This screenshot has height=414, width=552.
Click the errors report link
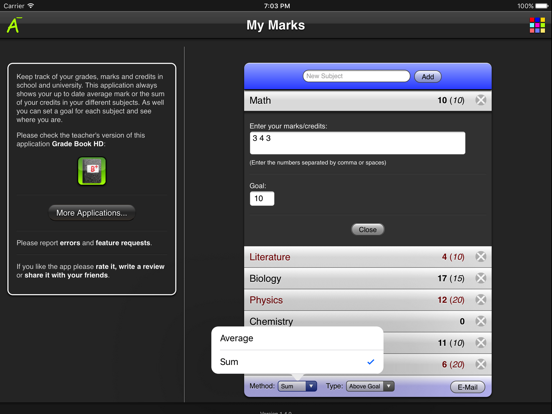(x=70, y=243)
